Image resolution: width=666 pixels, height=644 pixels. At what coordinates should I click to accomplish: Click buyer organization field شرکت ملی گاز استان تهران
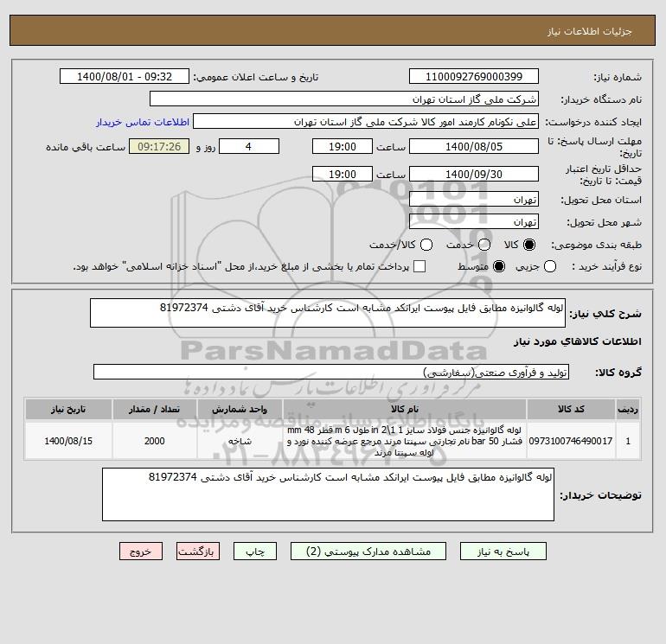coord(344,99)
